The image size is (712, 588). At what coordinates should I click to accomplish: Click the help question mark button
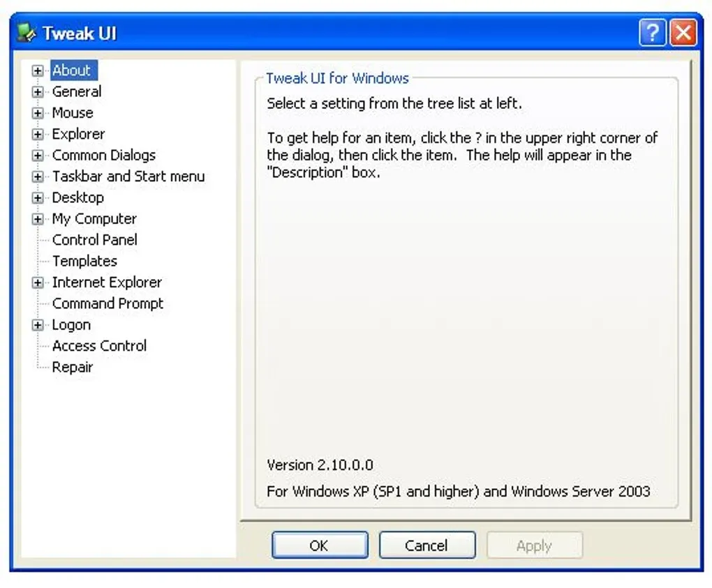pos(653,33)
